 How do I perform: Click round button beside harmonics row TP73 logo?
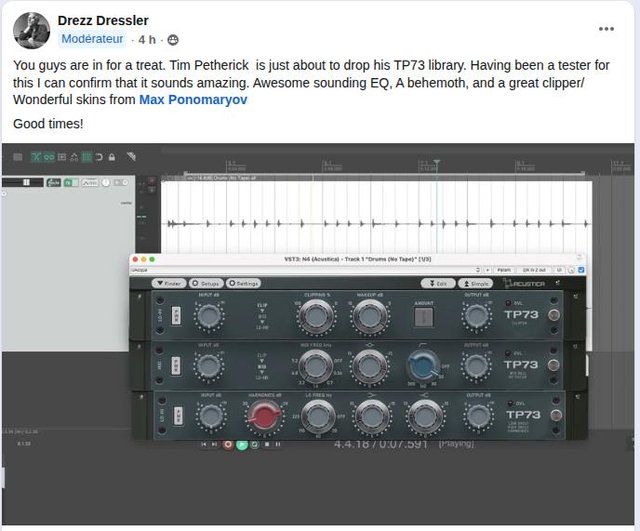coord(556,415)
